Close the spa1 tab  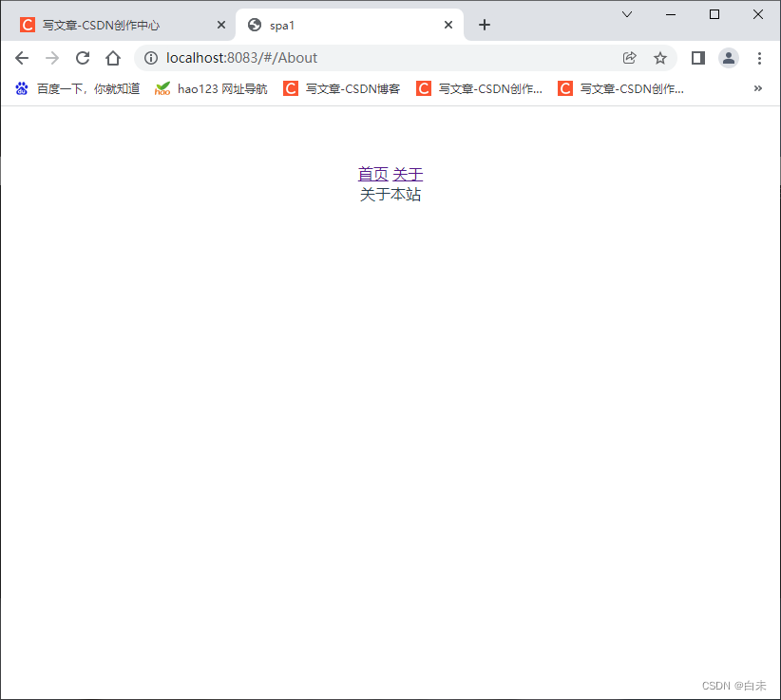[448, 25]
